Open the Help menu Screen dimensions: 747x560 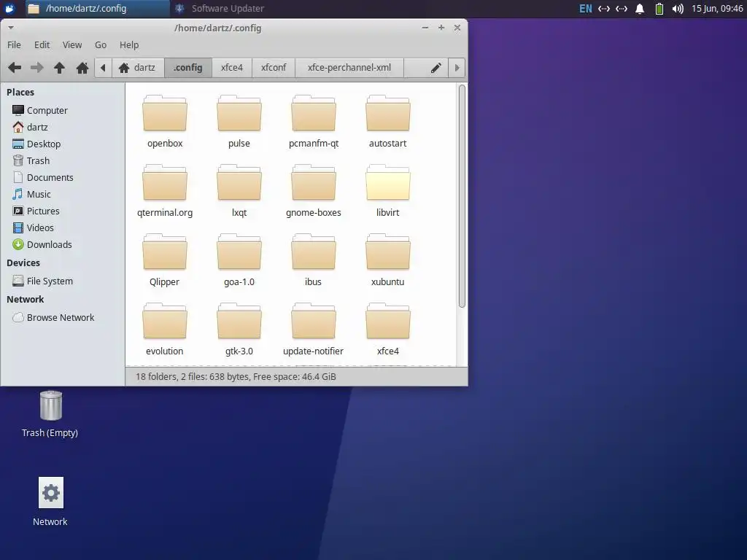pos(129,44)
